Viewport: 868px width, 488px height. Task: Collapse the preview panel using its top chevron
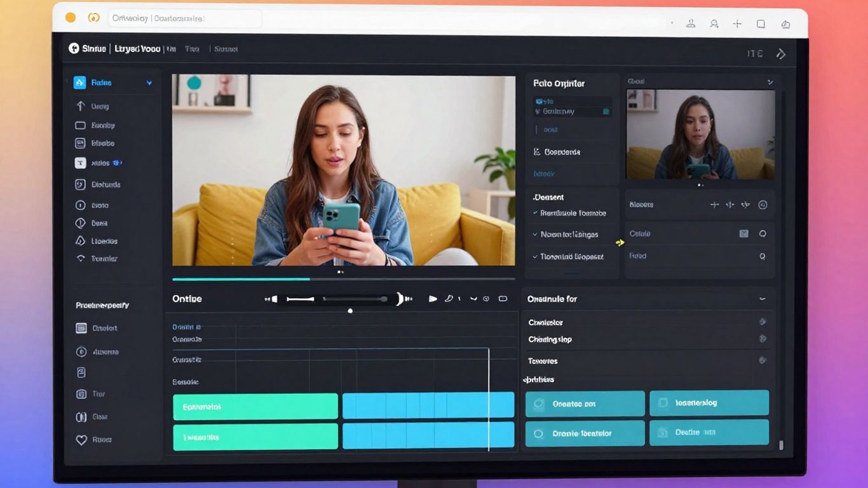click(x=770, y=82)
